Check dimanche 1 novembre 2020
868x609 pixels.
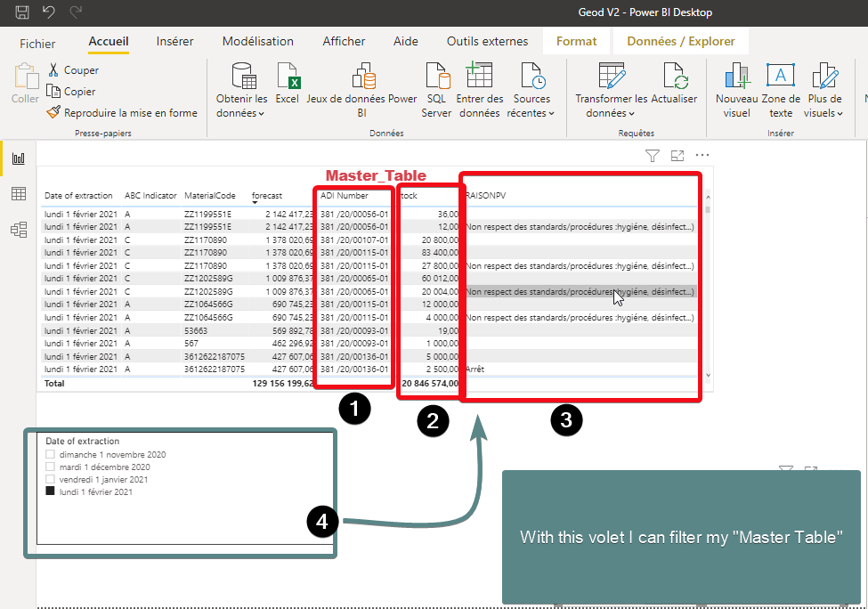coord(51,455)
